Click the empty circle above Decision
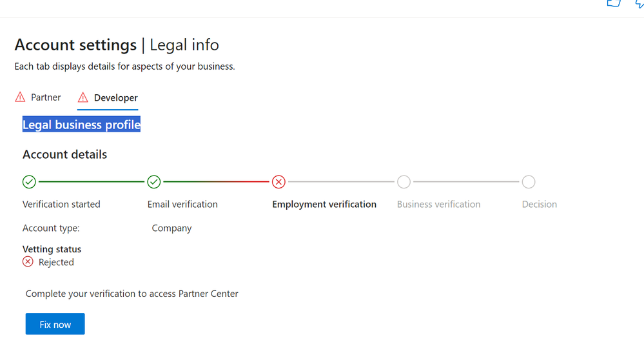This screenshot has width=644, height=344. click(529, 182)
